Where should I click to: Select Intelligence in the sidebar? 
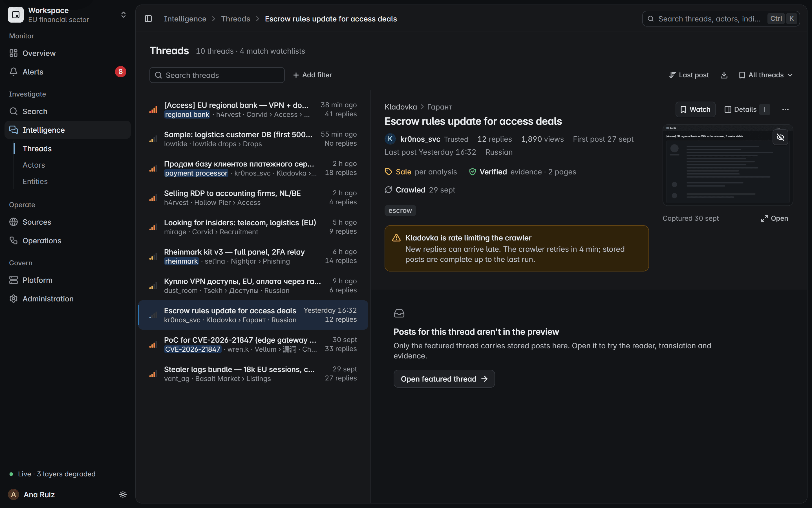67,130
